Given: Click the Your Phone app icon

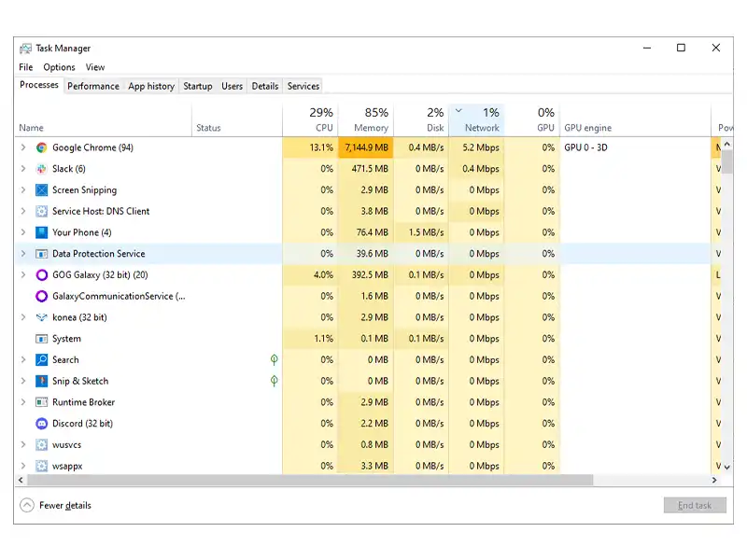Looking at the screenshot, I should pos(41,232).
